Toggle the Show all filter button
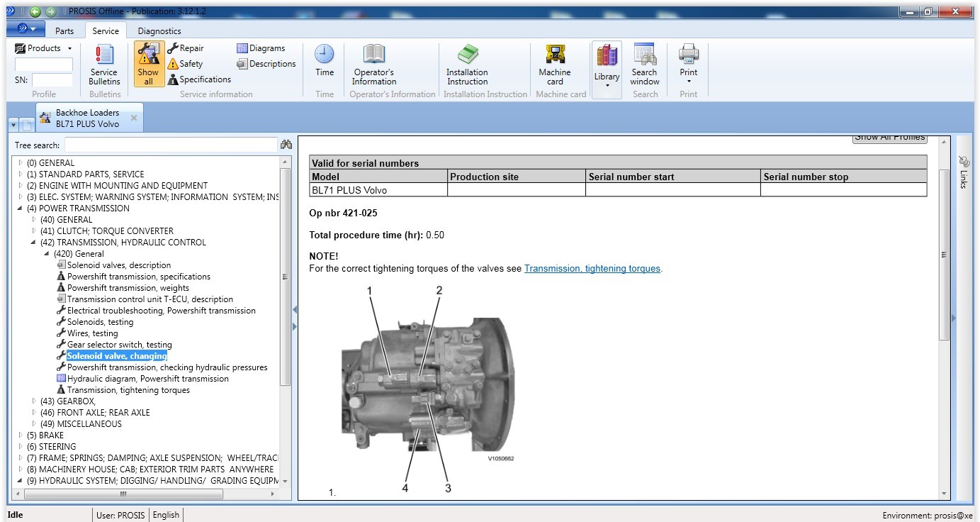The width and height of the screenshot is (980, 522). tap(148, 64)
